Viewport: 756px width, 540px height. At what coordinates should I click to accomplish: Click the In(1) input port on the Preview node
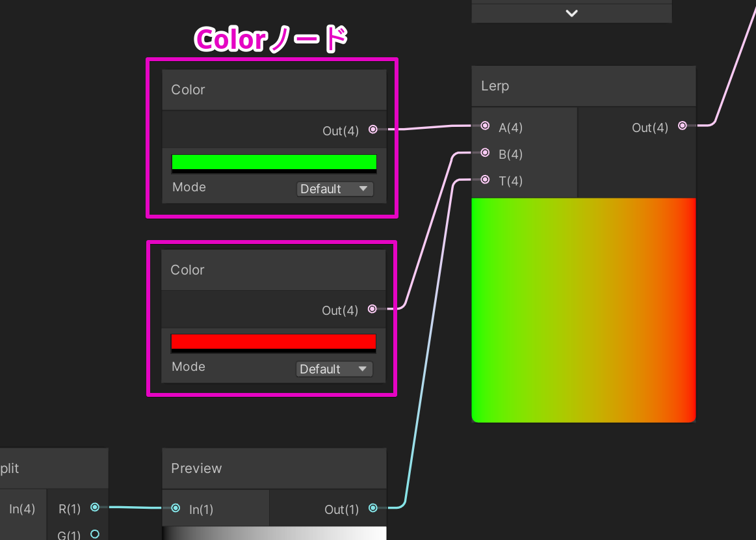tap(175, 509)
